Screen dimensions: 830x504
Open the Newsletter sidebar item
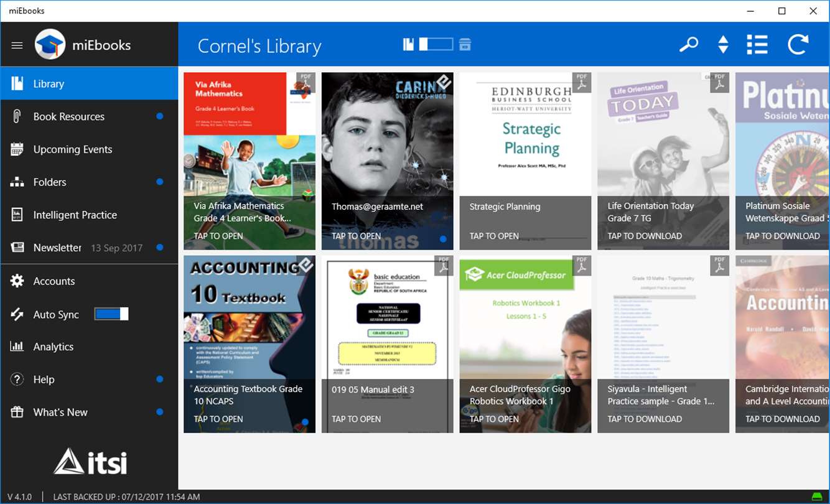pos(90,248)
